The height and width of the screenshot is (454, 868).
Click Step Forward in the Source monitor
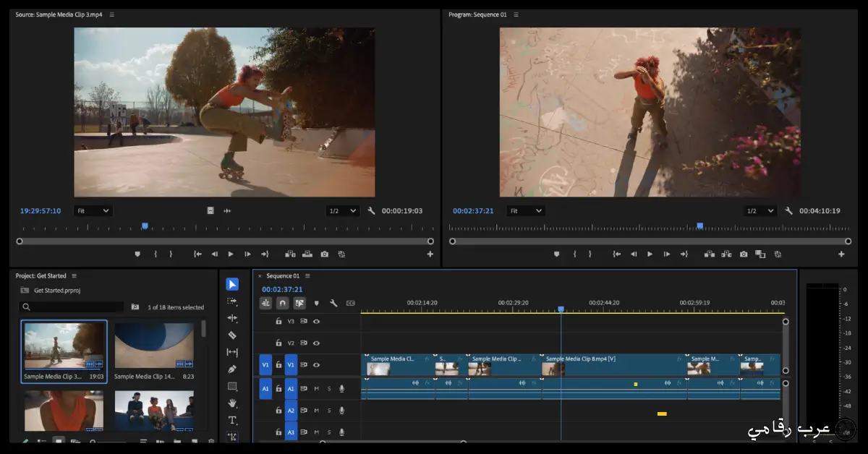246,254
